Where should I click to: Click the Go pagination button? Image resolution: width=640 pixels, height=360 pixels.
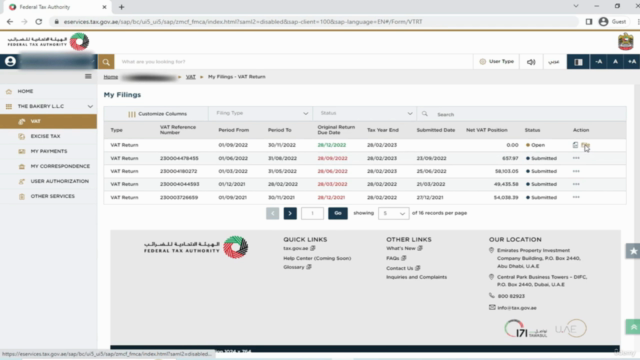coord(338,213)
